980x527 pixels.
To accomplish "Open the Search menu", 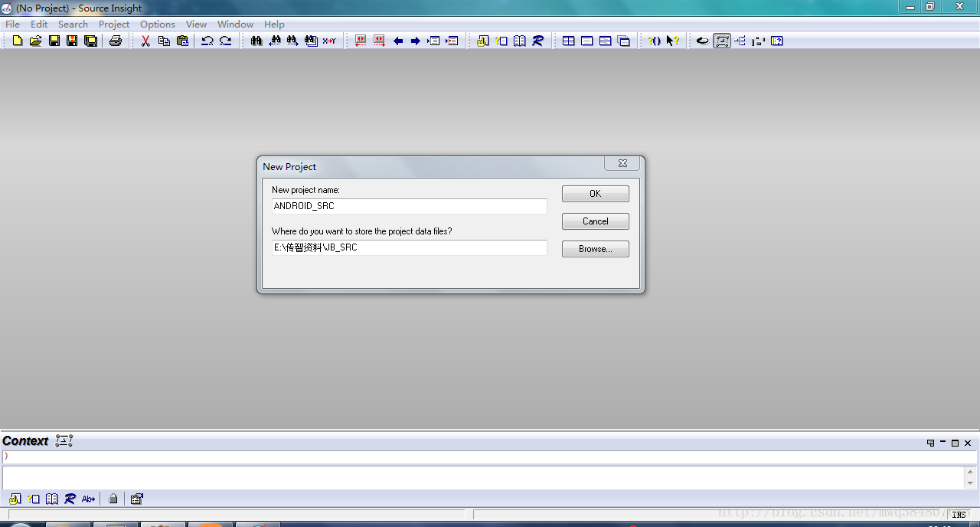I will (73, 24).
